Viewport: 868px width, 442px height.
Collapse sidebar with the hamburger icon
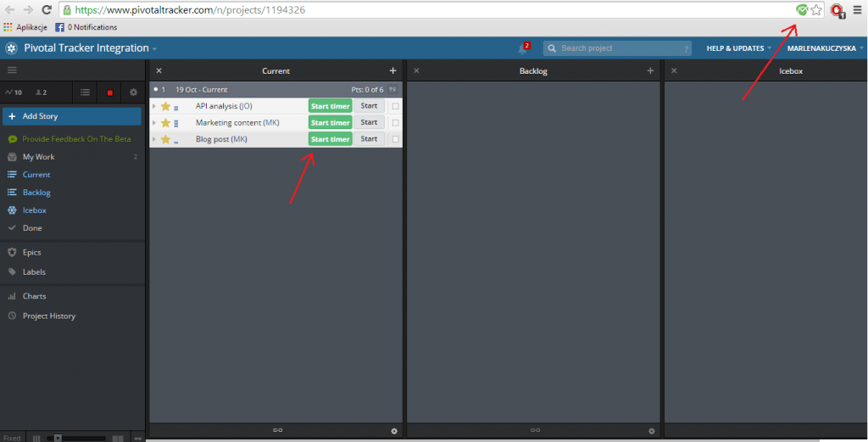tap(12, 70)
